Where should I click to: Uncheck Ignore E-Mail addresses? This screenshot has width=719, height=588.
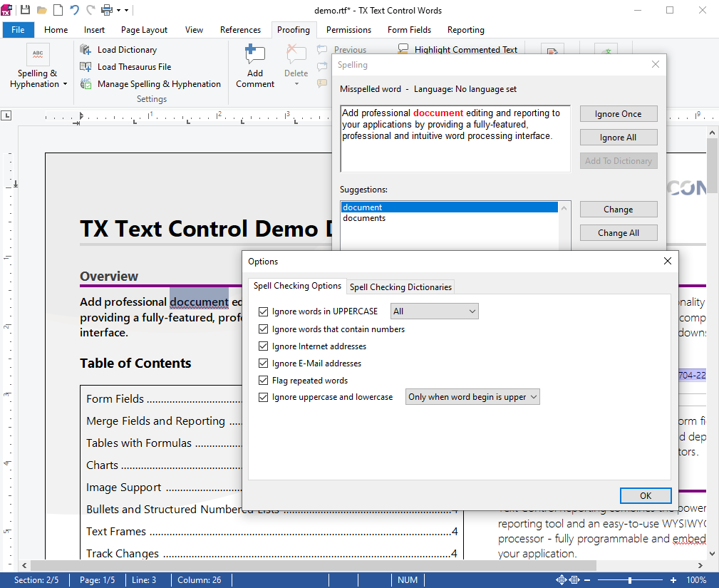264,363
